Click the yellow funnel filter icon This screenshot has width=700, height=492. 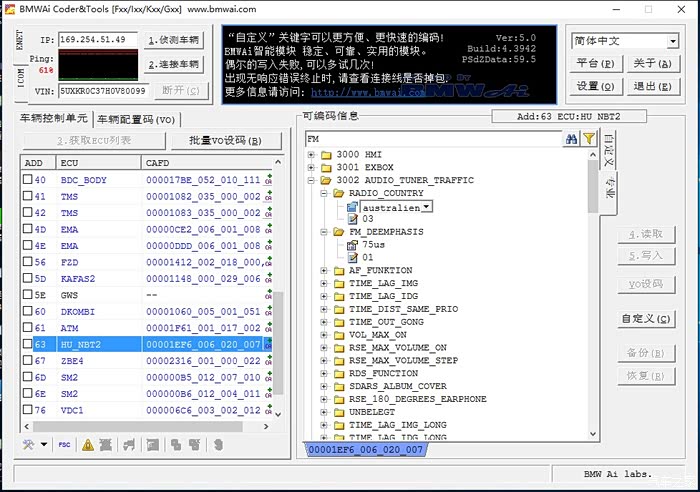tap(589, 139)
